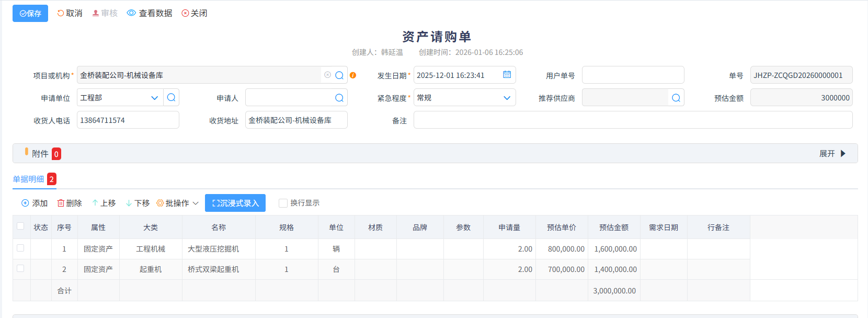Click 查看数据 eye icon in toolbar

coord(131,13)
